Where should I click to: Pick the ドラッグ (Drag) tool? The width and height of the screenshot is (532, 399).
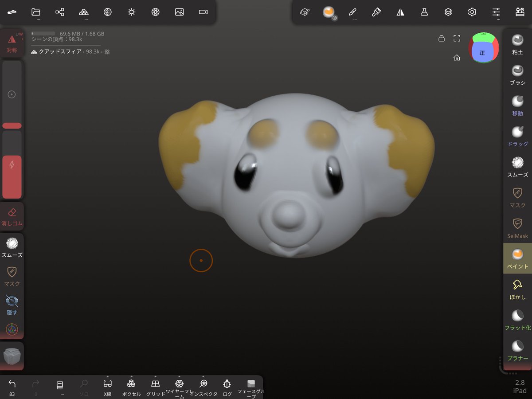(517, 136)
